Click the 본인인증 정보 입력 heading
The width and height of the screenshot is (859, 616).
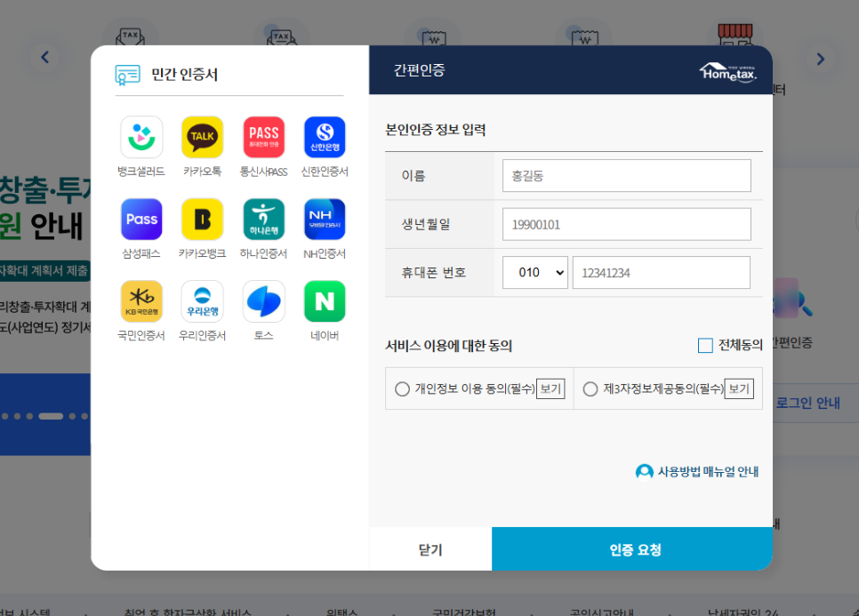point(436,130)
